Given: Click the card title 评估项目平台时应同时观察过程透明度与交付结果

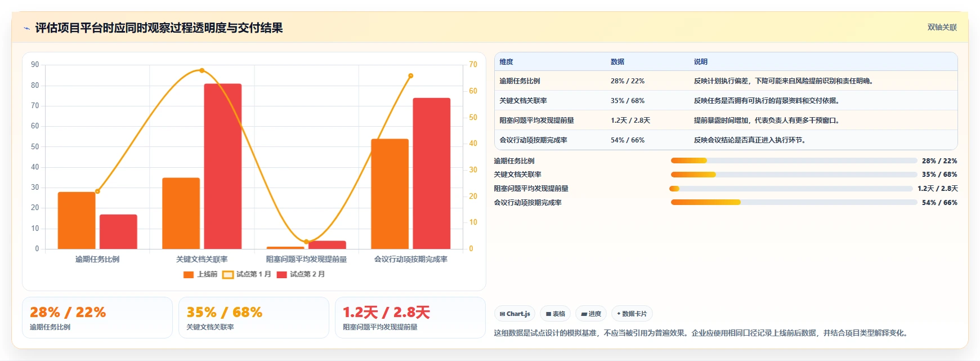Looking at the screenshot, I should [x=159, y=28].
